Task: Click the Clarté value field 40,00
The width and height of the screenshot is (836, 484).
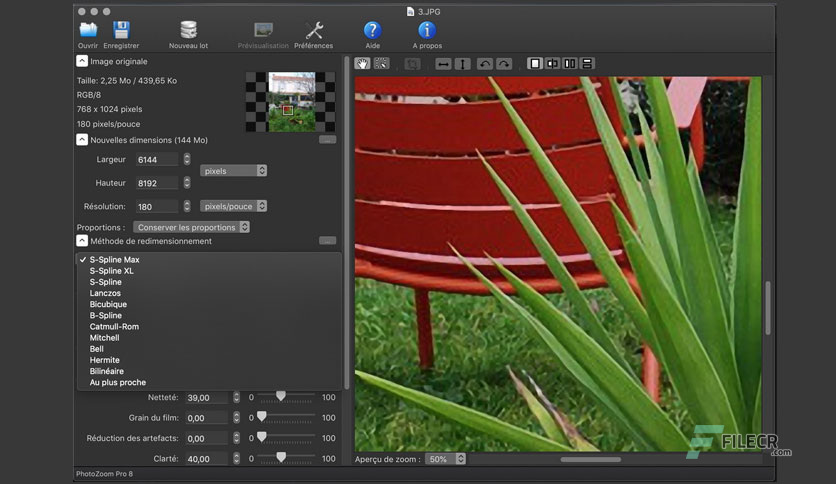Action: tap(207, 458)
